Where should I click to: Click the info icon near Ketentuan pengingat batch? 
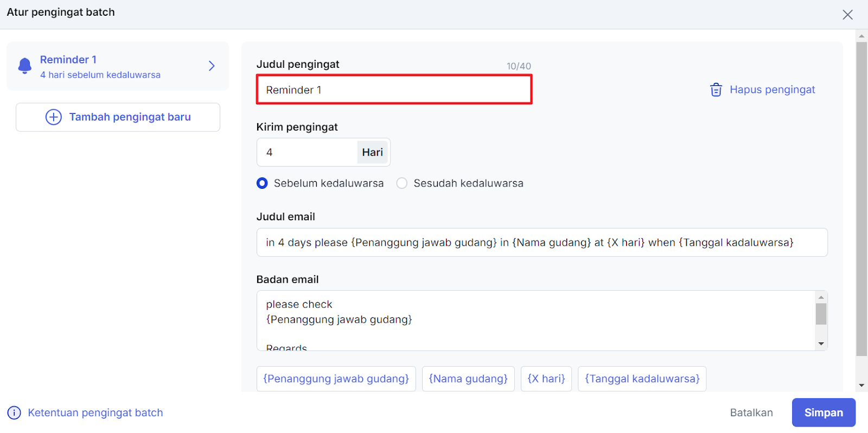14,413
